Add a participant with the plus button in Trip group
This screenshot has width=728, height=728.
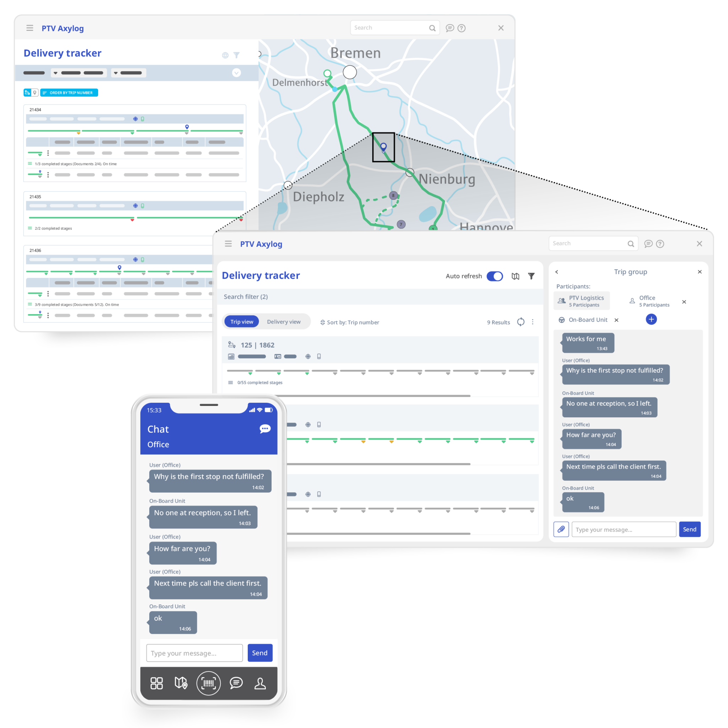click(652, 319)
